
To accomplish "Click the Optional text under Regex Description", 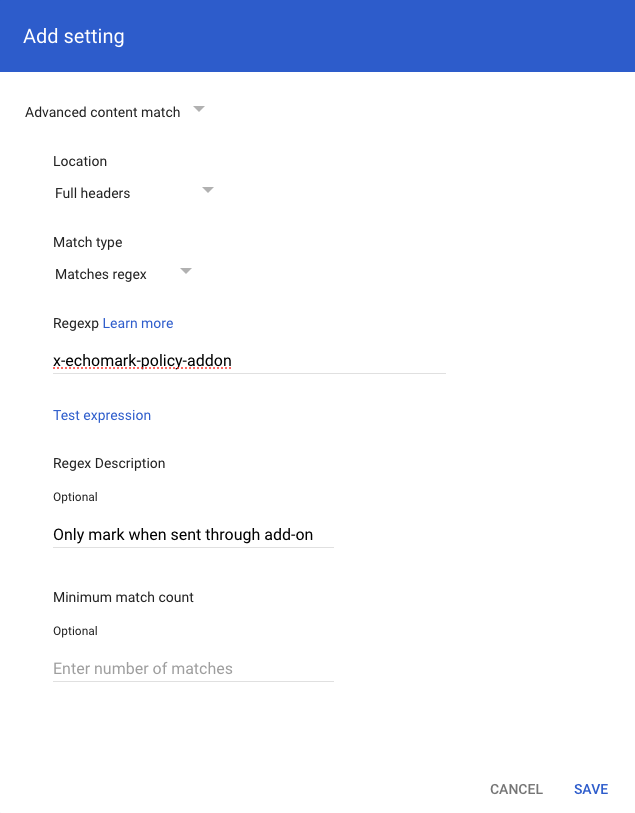I will click(75, 497).
